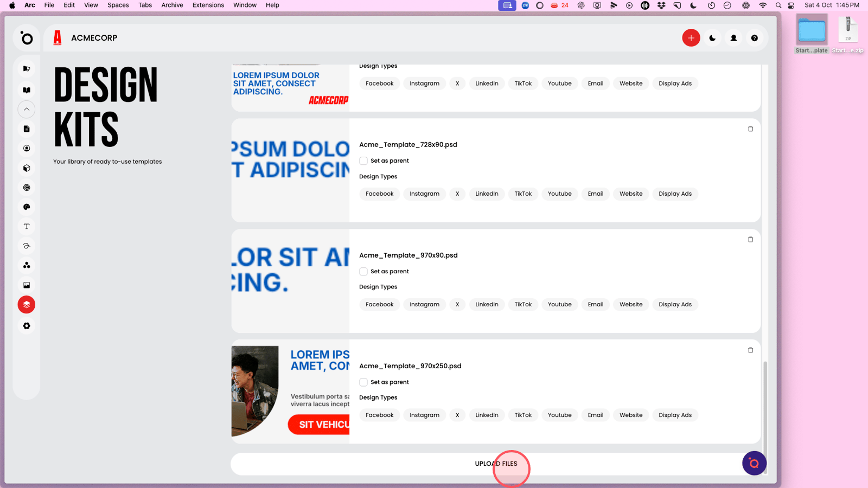Image resolution: width=868 pixels, height=488 pixels.
Task: Click the Acme_Template_970x90.psd preview thumbnail
Action: tap(290, 281)
